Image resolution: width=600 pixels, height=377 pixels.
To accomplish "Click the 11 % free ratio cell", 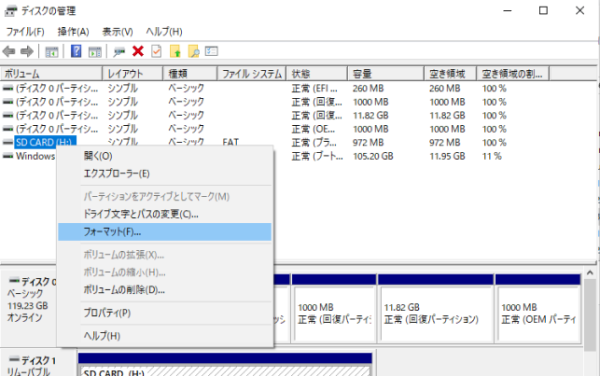I will pos(492,156).
